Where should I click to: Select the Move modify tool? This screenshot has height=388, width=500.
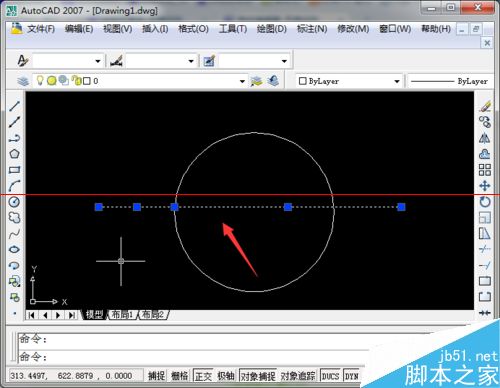pyautogui.click(x=485, y=186)
